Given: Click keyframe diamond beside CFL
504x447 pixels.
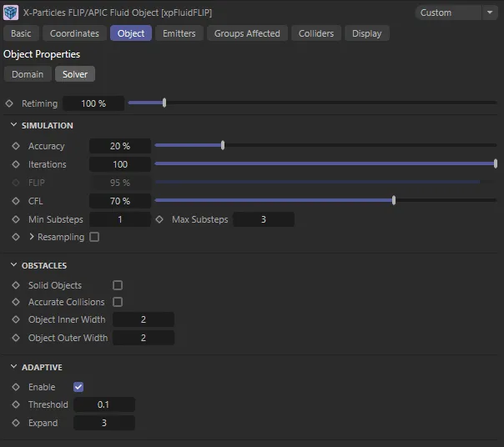Looking at the screenshot, I should (16, 201).
